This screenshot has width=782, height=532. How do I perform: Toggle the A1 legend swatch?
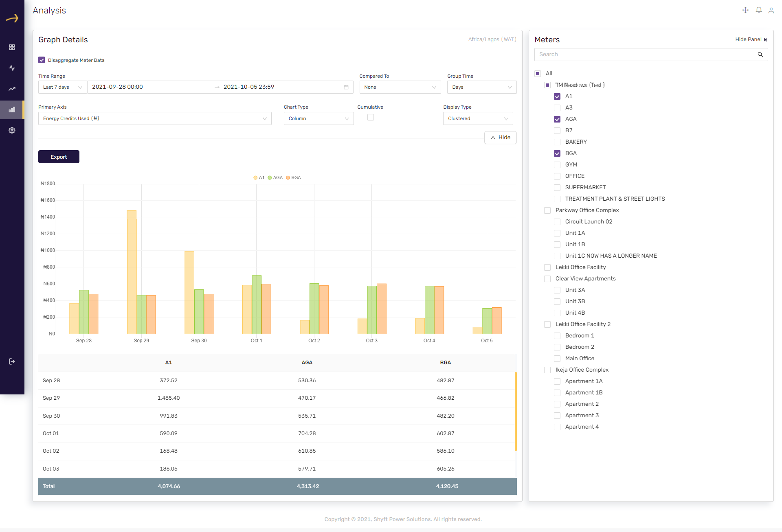click(255, 178)
